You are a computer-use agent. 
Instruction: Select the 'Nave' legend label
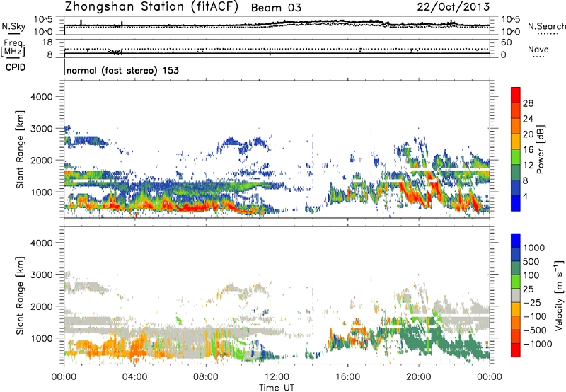(x=538, y=49)
